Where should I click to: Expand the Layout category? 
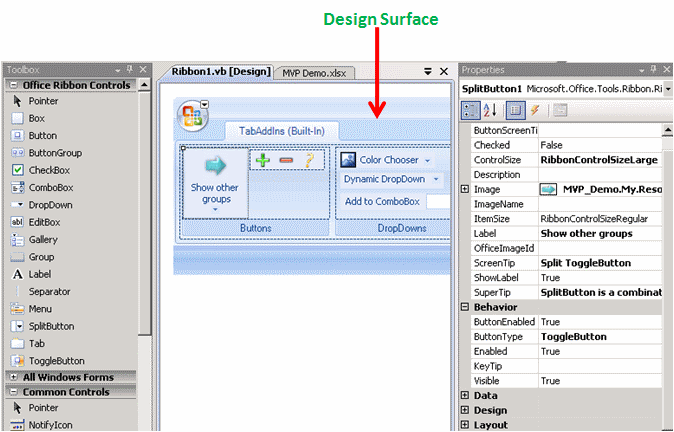point(465,425)
